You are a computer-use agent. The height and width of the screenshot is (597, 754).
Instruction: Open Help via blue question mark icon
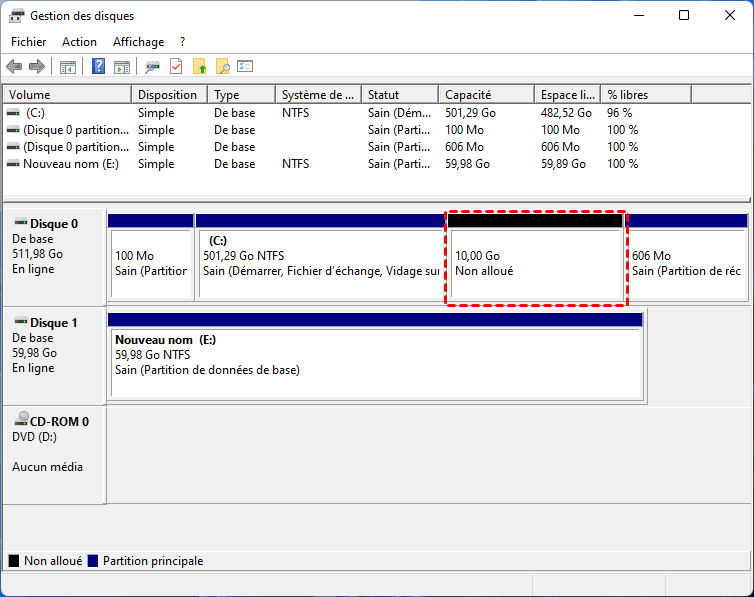[x=99, y=67]
